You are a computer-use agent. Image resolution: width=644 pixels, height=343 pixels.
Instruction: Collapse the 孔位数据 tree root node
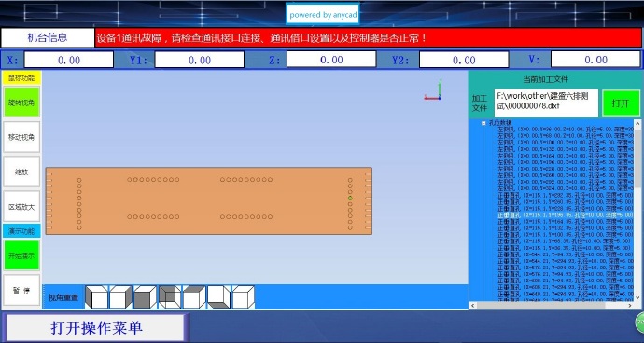coord(483,123)
